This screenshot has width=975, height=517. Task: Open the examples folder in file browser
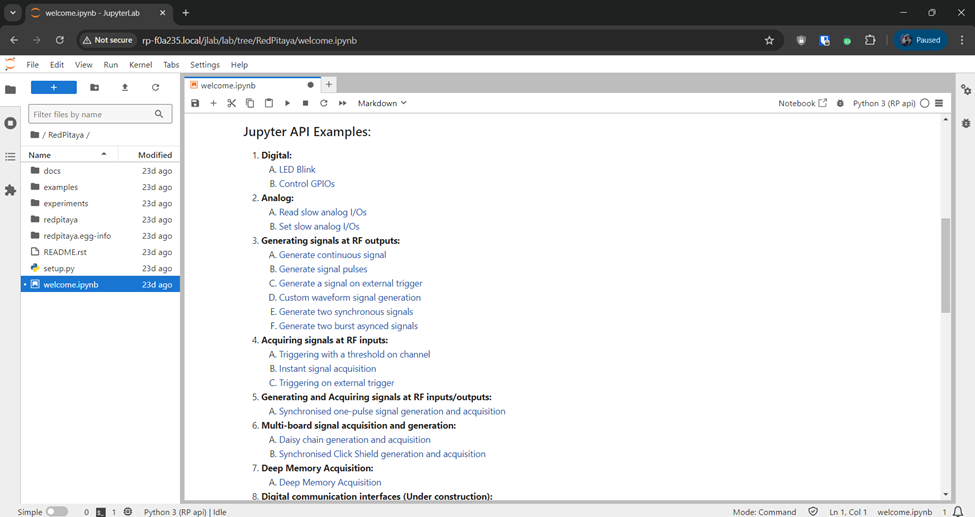pyautogui.click(x=60, y=187)
